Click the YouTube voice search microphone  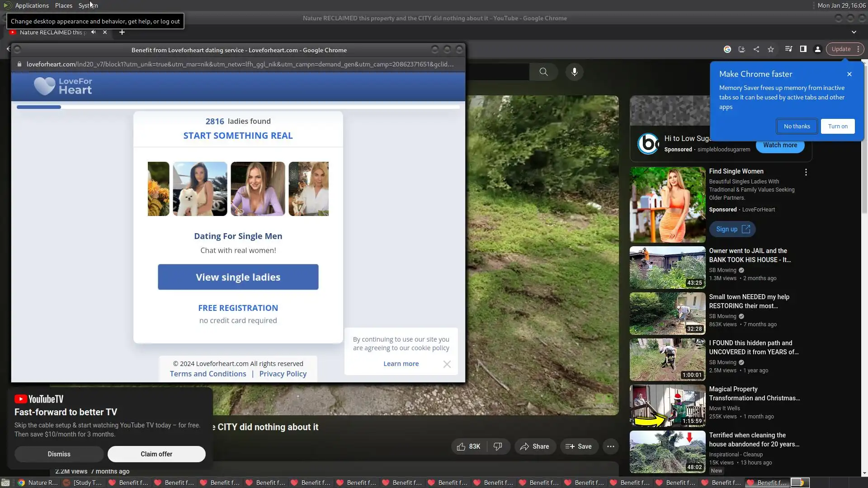(574, 72)
